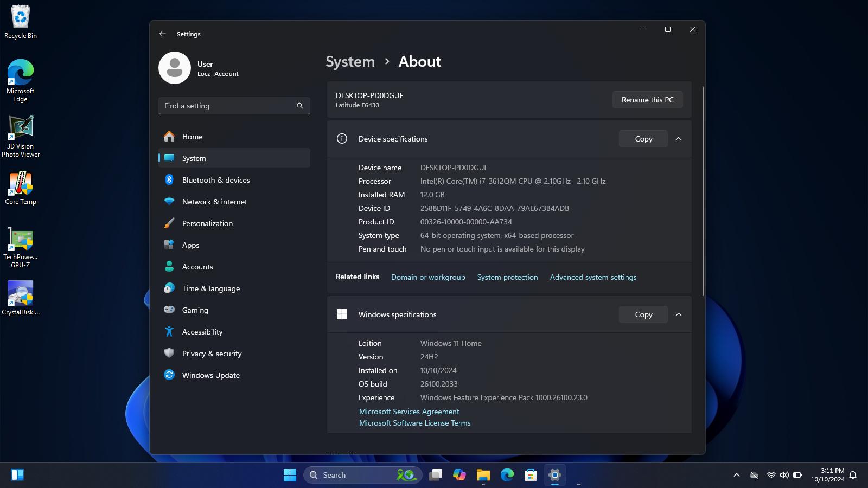Open Windows Update page
The image size is (868, 488).
[234, 375]
